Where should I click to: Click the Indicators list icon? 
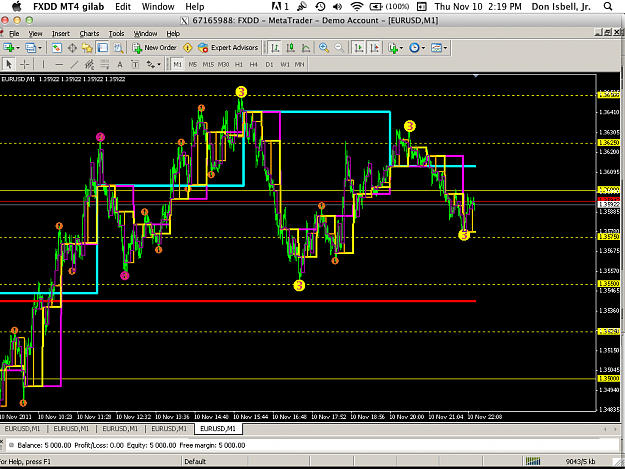pyautogui.click(x=393, y=48)
